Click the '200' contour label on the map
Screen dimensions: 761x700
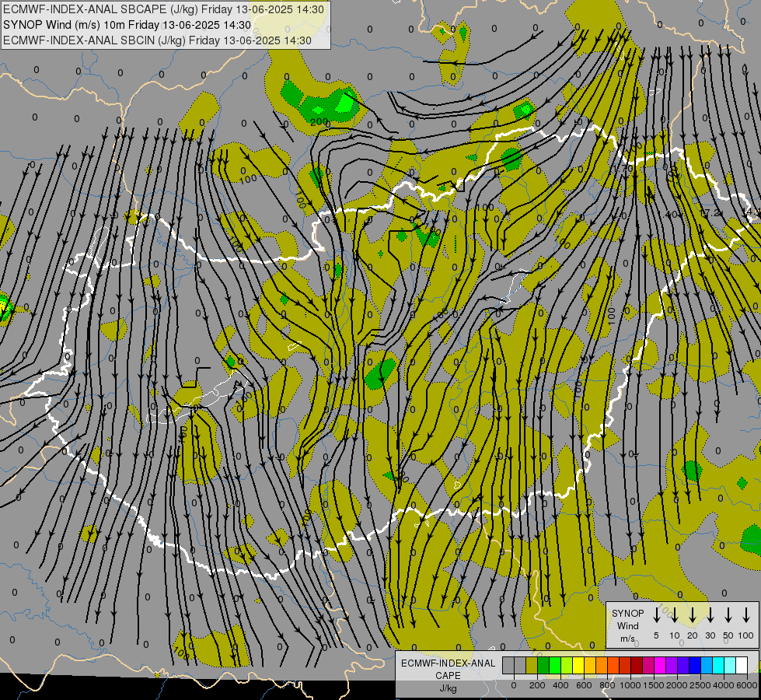(319, 121)
